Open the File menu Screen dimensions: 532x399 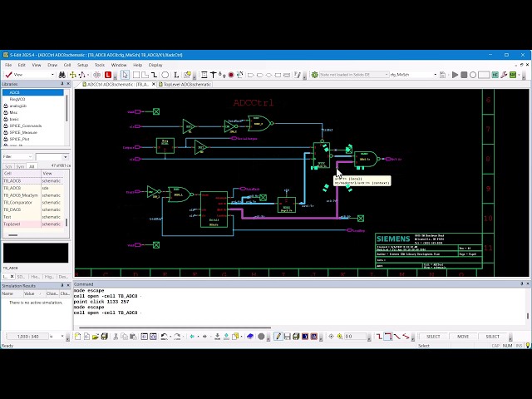pyautogui.click(x=8, y=65)
